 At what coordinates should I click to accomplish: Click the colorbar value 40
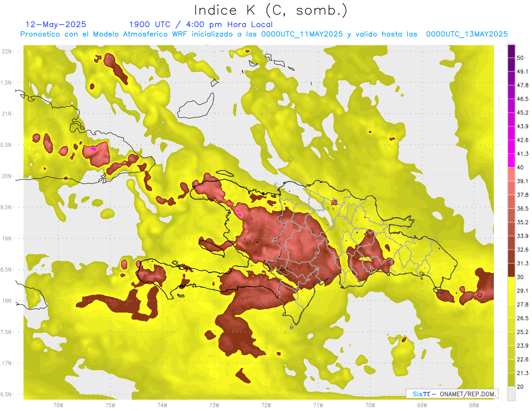pos(520,168)
